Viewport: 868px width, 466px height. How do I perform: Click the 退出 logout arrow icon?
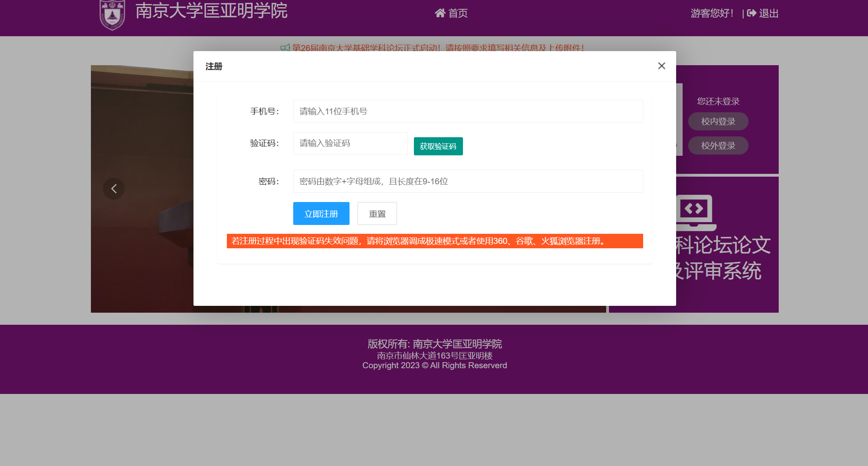click(x=751, y=13)
